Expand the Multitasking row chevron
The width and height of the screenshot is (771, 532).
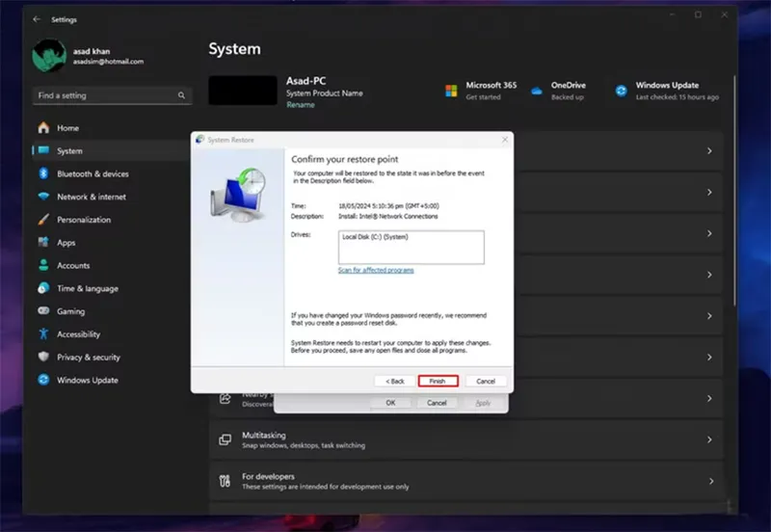pos(709,439)
